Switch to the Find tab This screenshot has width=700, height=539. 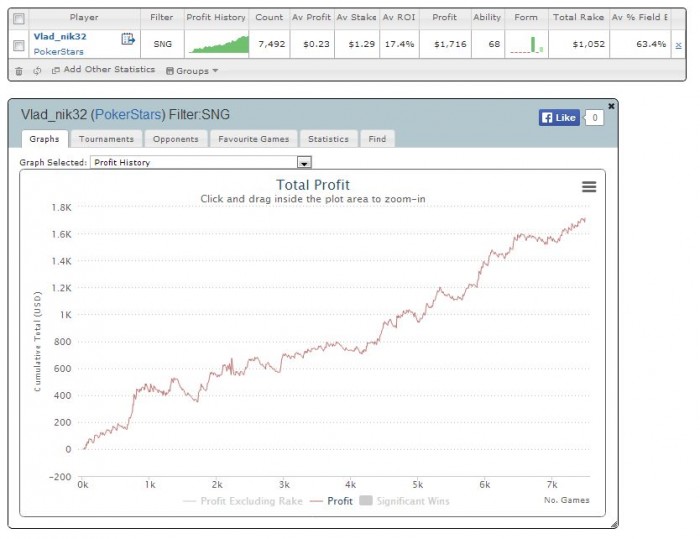[x=377, y=139]
